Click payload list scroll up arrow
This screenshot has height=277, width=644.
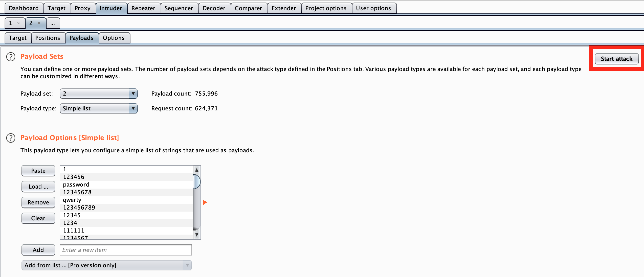click(x=197, y=170)
